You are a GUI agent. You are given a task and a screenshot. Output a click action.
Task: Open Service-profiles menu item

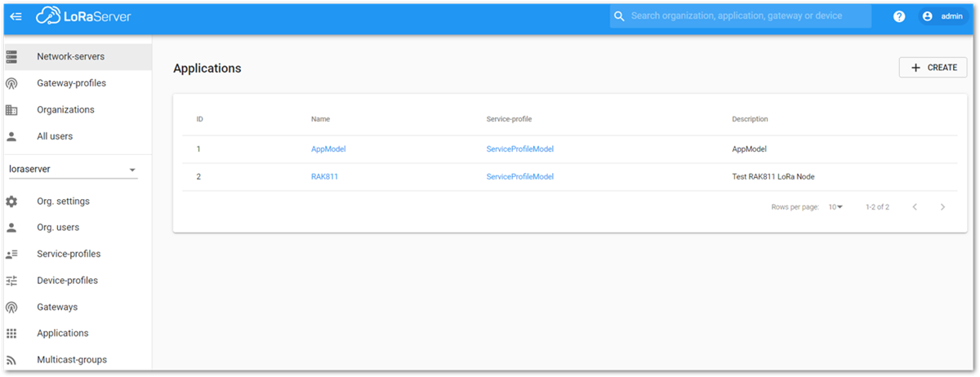77,254
